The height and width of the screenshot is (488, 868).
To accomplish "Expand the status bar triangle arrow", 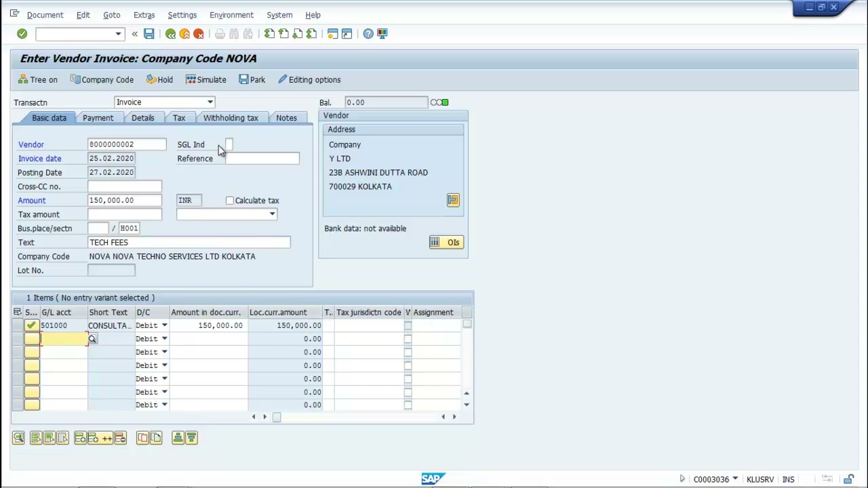I will coord(682,479).
